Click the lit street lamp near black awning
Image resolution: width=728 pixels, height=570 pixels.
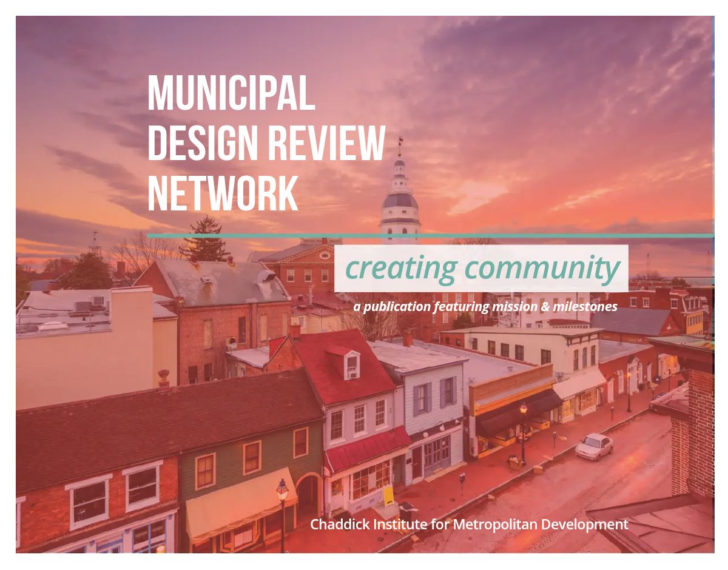click(523, 418)
